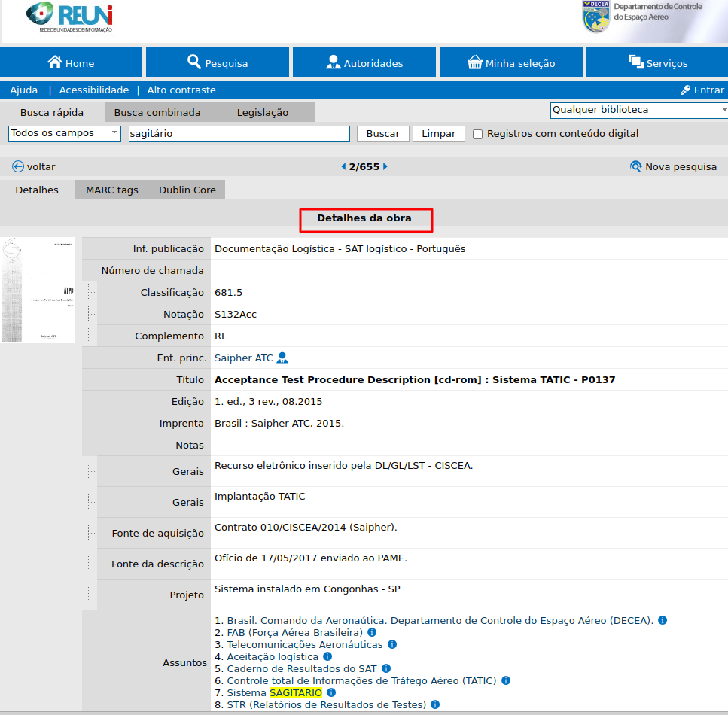Click the Entrar key icon
The height and width of the screenshot is (715, 728).
point(685,90)
